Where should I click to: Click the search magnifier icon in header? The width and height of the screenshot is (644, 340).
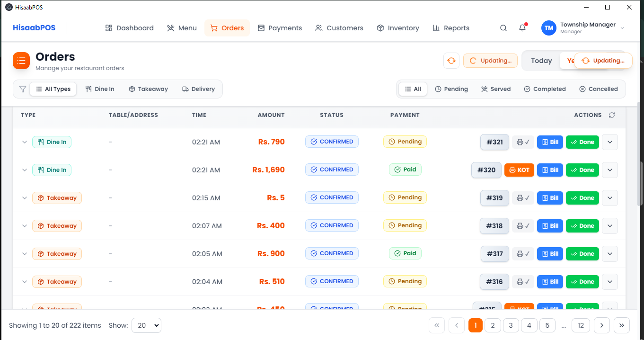(503, 28)
